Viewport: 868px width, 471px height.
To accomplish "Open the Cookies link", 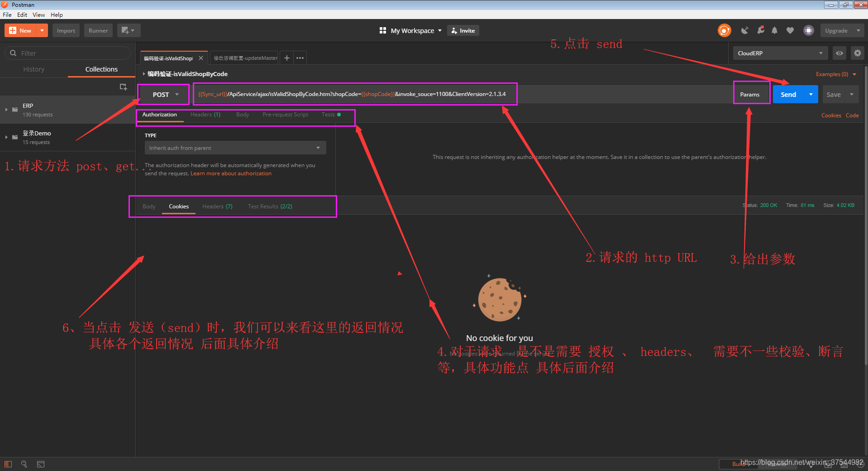I will (x=831, y=115).
